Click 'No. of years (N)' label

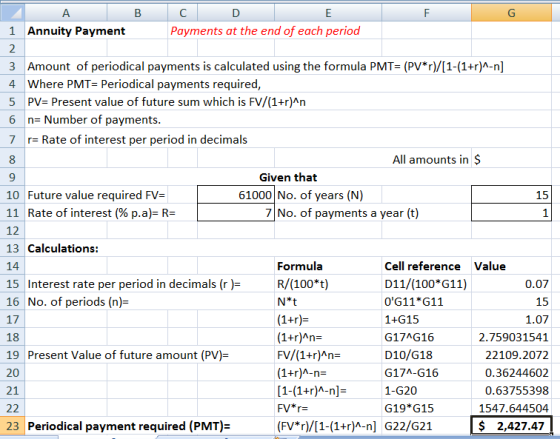320,195
